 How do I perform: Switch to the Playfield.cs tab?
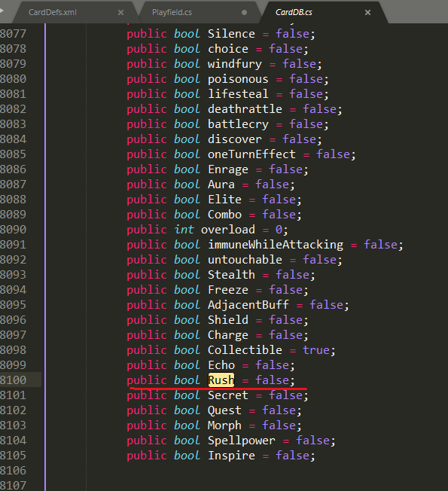(172, 12)
